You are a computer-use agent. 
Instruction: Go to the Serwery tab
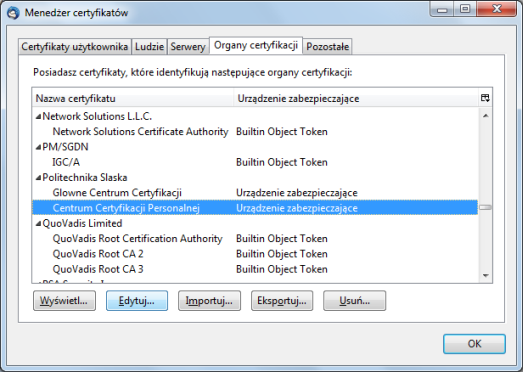(x=188, y=46)
